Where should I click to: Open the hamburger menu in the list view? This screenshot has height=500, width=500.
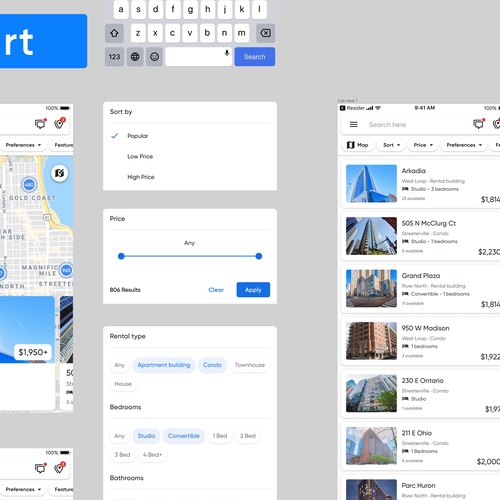(x=354, y=124)
